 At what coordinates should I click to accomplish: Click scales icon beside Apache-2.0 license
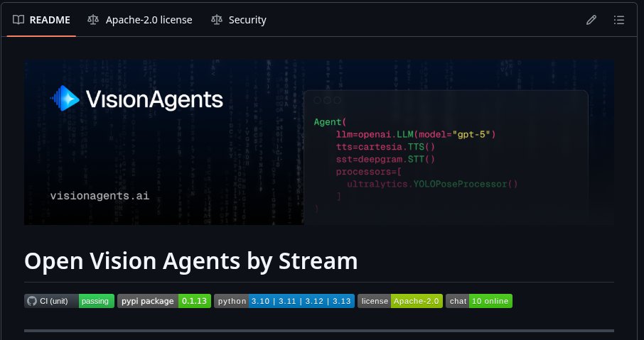(x=93, y=20)
